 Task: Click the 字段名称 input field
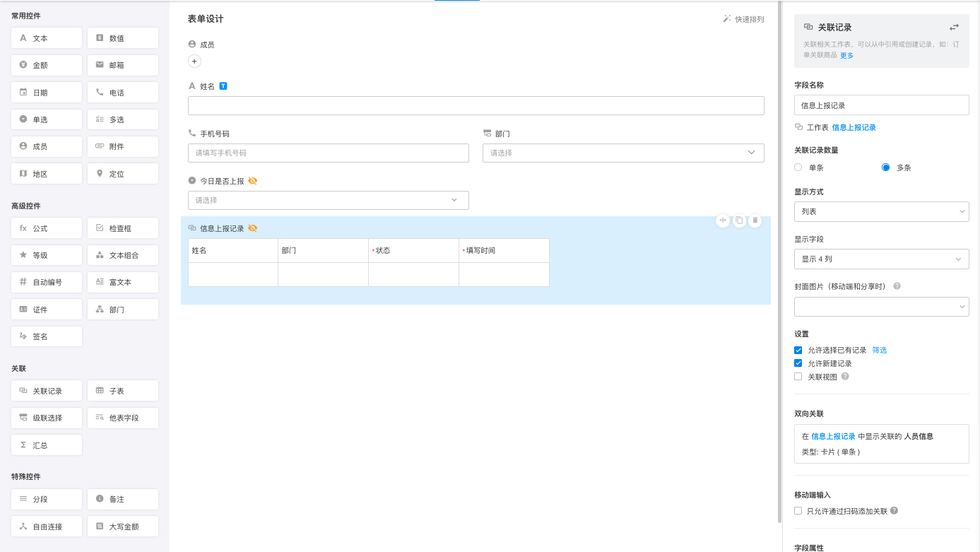881,105
